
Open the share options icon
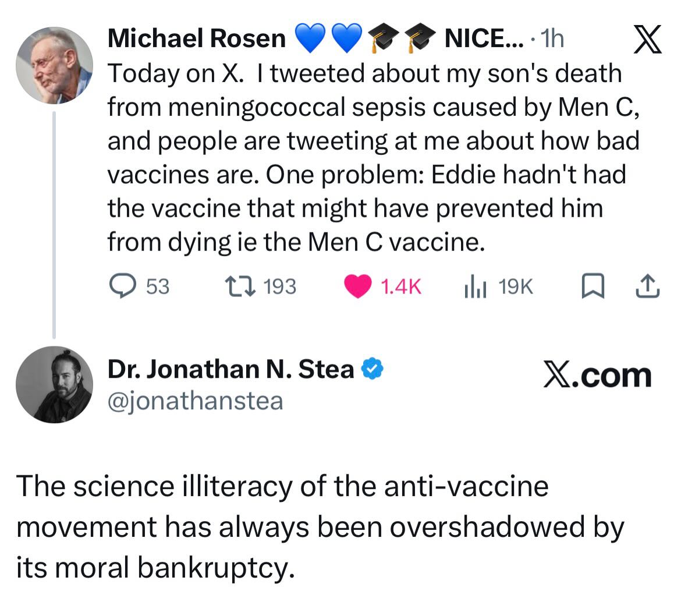tap(648, 285)
